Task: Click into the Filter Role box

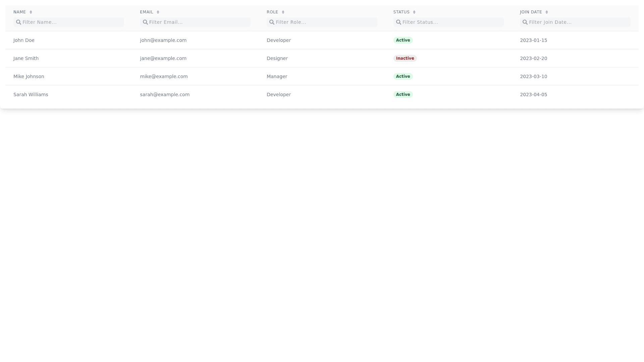Action: click(x=325, y=22)
